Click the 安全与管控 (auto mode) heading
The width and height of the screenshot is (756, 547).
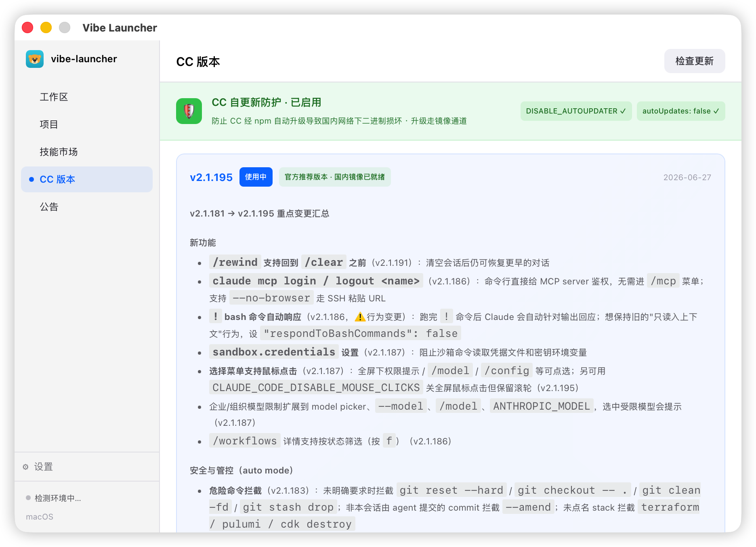tap(241, 471)
